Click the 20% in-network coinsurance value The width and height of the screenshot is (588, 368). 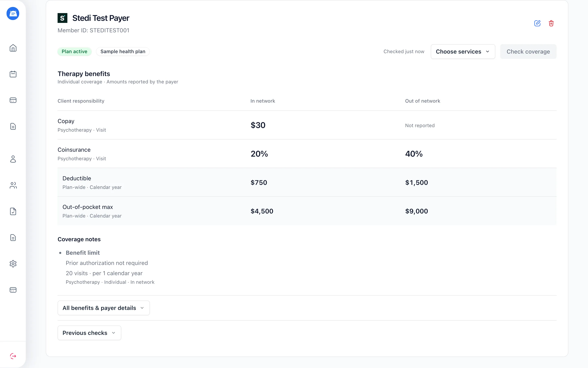259,154
